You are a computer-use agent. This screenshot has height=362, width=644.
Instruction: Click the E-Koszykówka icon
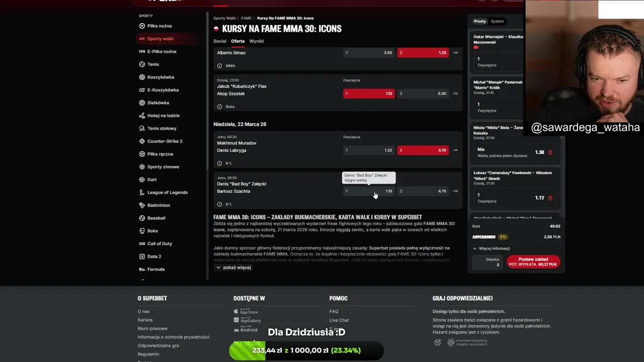142,90
